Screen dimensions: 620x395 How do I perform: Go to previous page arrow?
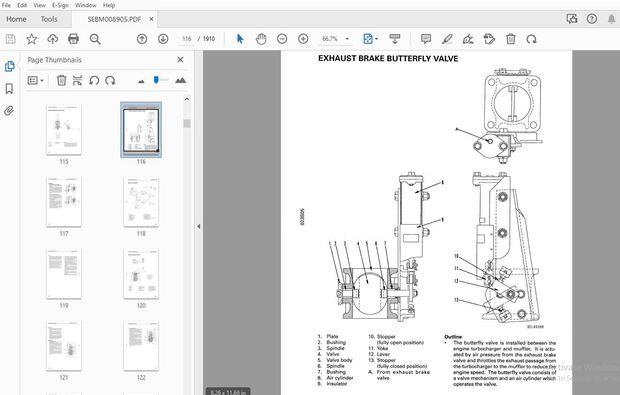point(142,39)
